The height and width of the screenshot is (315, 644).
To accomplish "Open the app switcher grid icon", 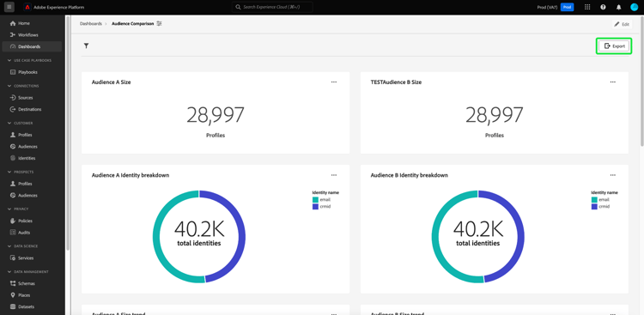I will point(587,7).
